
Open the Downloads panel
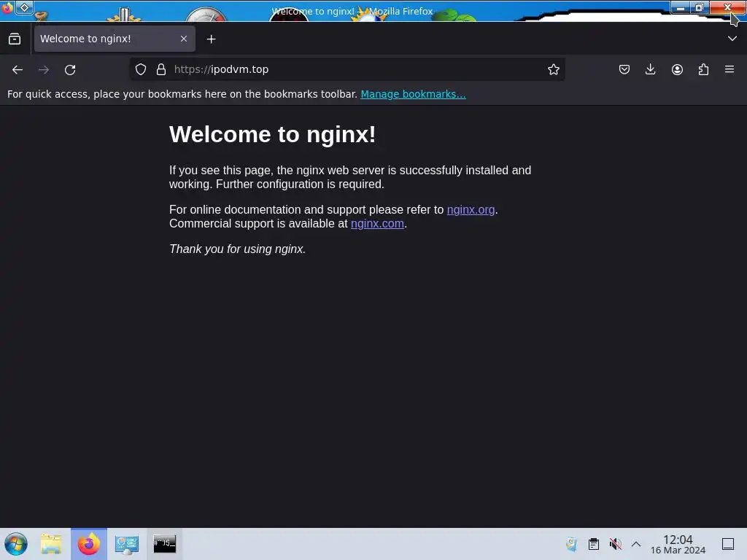pos(650,69)
